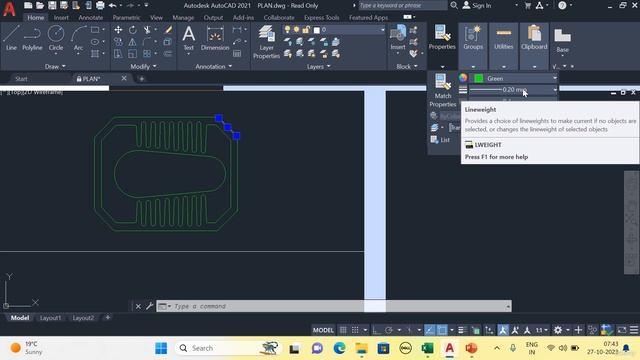Click the MODEL space button
The height and width of the screenshot is (360, 640).
pos(323,330)
